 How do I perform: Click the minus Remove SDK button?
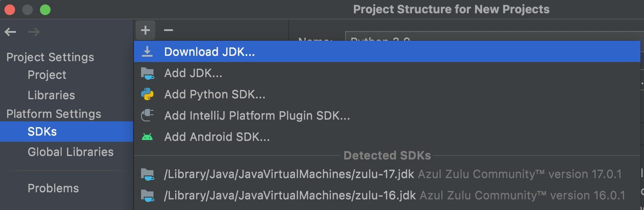click(168, 30)
